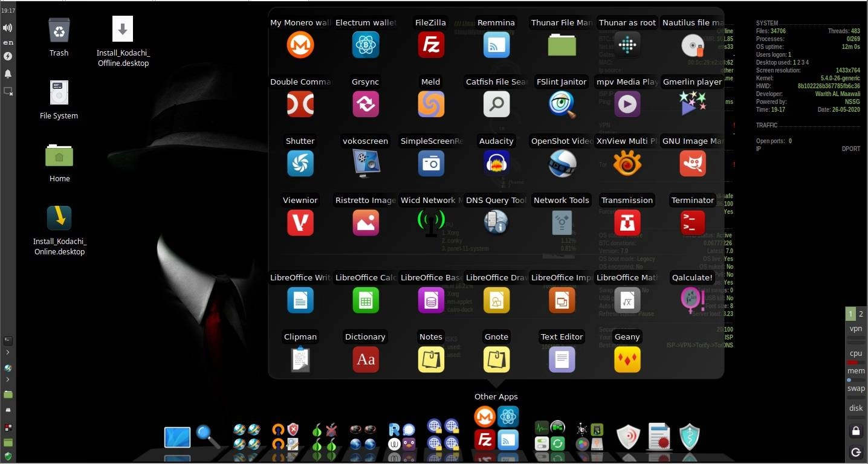Launch Clipman clipboard manager

point(300,359)
